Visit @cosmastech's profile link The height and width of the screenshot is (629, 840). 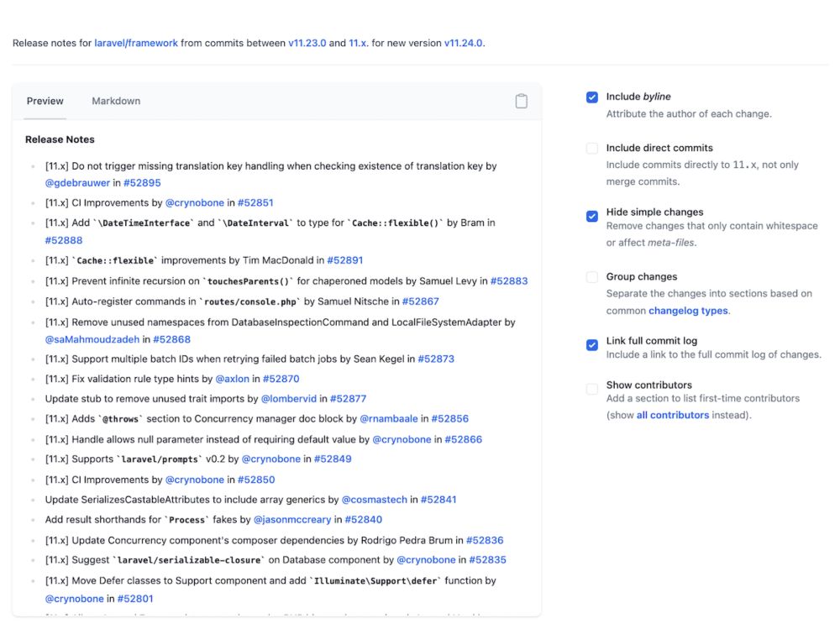pos(374,500)
